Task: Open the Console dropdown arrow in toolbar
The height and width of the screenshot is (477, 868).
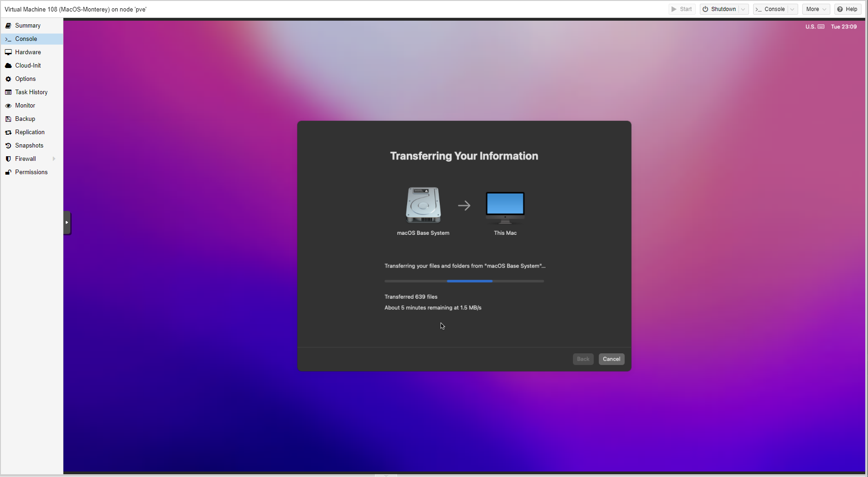Action: [x=792, y=9]
